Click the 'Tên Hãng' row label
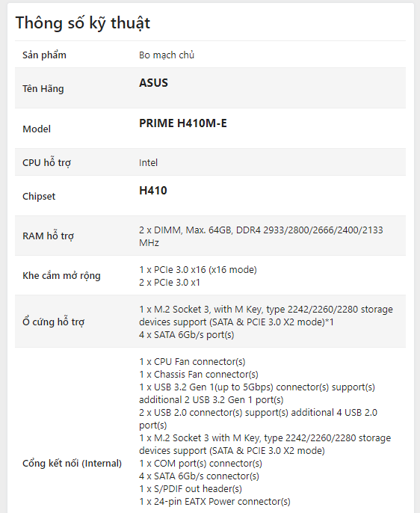Screen dimensions: 420x513 point(43,89)
